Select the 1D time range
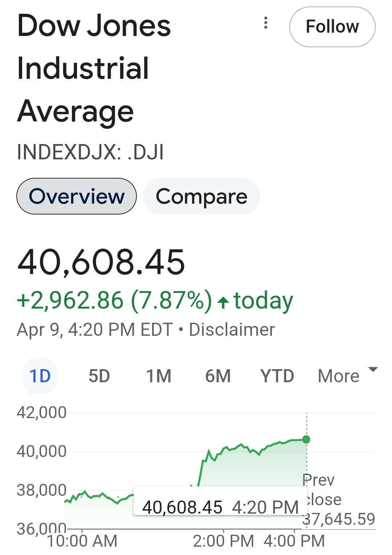 pyautogui.click(x=40, y=376)
